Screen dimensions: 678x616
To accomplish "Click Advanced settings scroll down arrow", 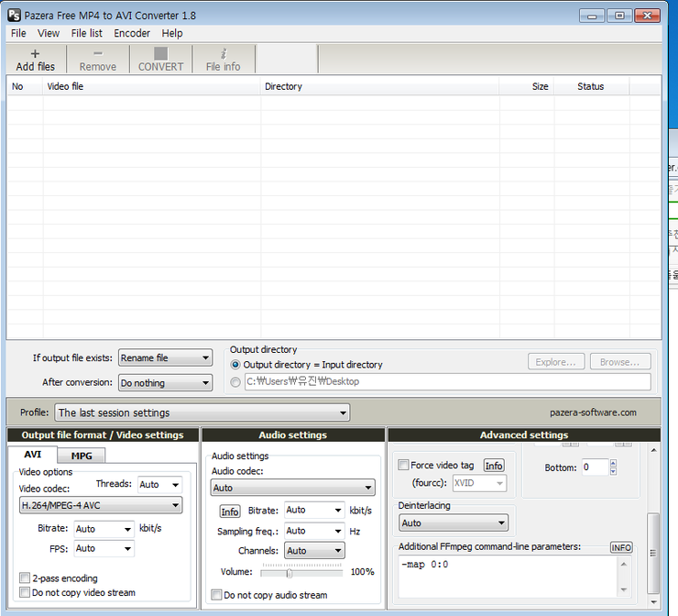I will coord(653,601).
